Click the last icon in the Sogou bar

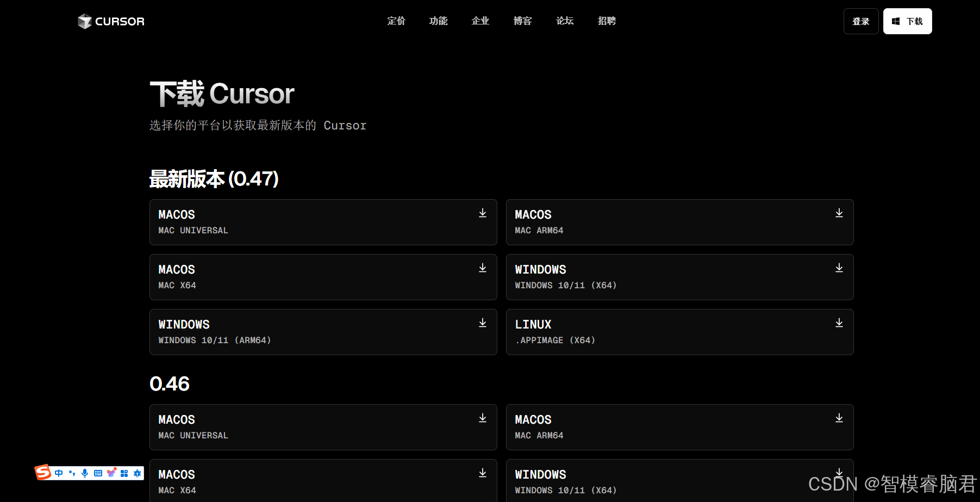(138, 473)
